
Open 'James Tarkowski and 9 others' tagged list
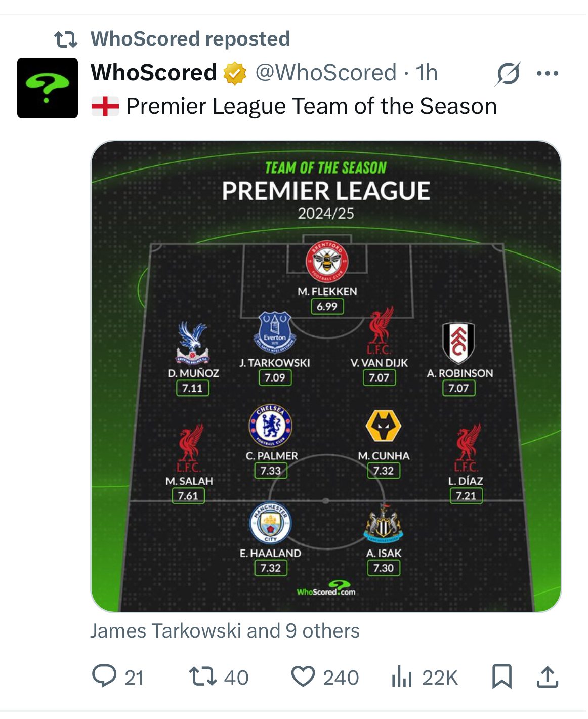pos(225,631)
